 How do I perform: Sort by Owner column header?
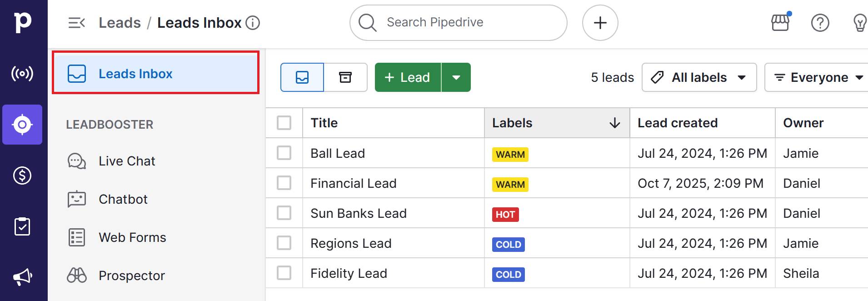(822, 123)
